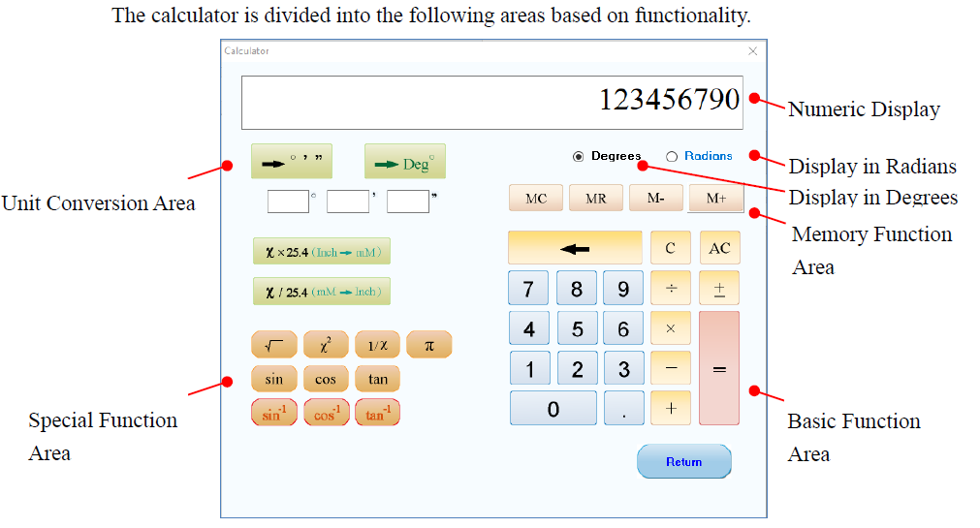Click the division operator button
This screenshot has width=980, height=528.
coord(671,288)
